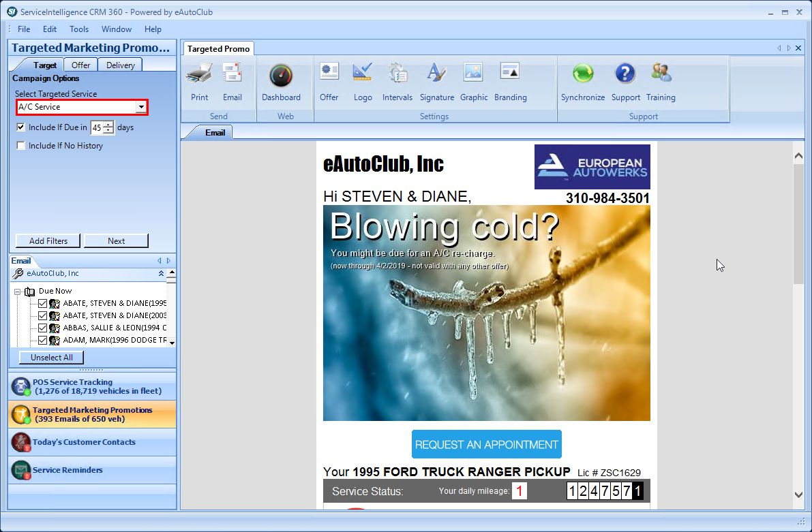Click the POS Service Tracking icon
The width and height of the screenshot is (812, 532).
tap(21, 387)
